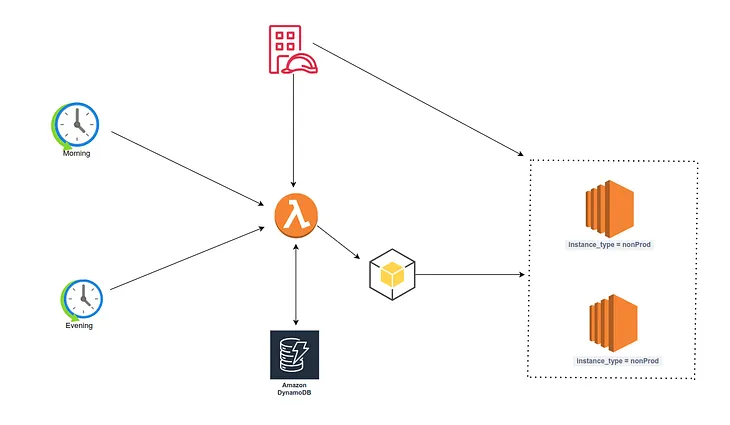The image size is (730, 425).
Task: Click the lower EC2 instance icon
Action: [613, 323]
